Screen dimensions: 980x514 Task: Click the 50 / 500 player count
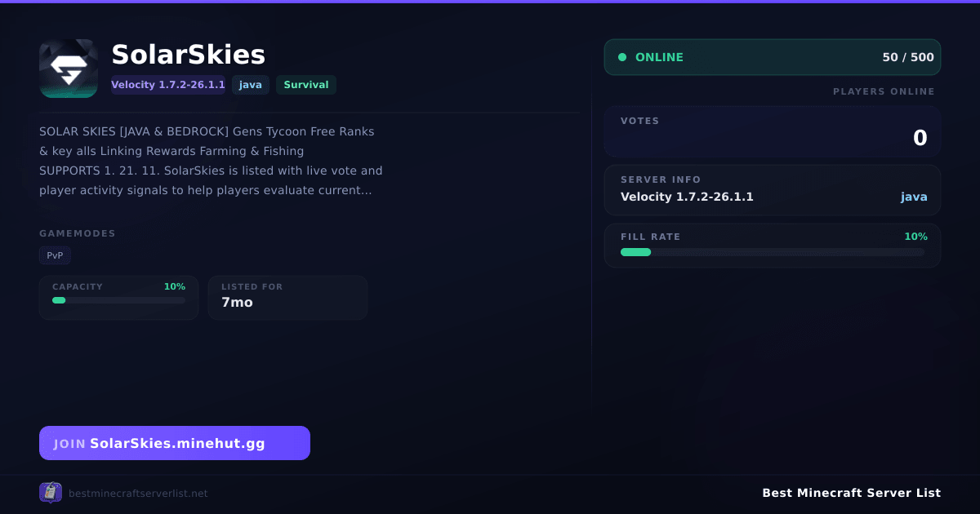908,57
